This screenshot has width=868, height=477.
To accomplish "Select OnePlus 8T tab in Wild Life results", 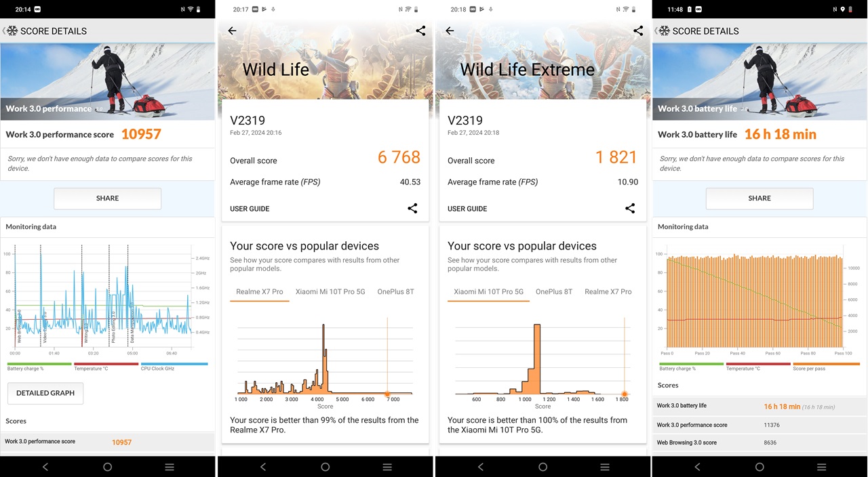I will tap(395, 292).
